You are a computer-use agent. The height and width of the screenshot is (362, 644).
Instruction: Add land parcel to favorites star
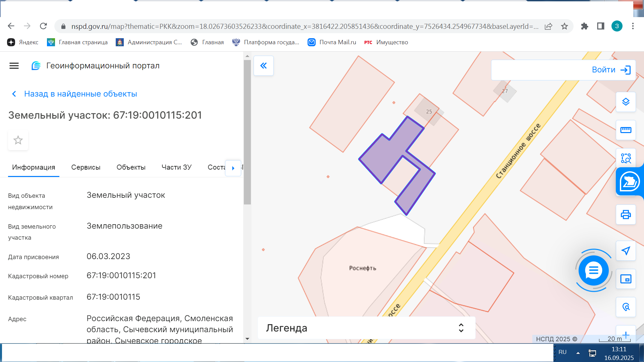(18, 140)
